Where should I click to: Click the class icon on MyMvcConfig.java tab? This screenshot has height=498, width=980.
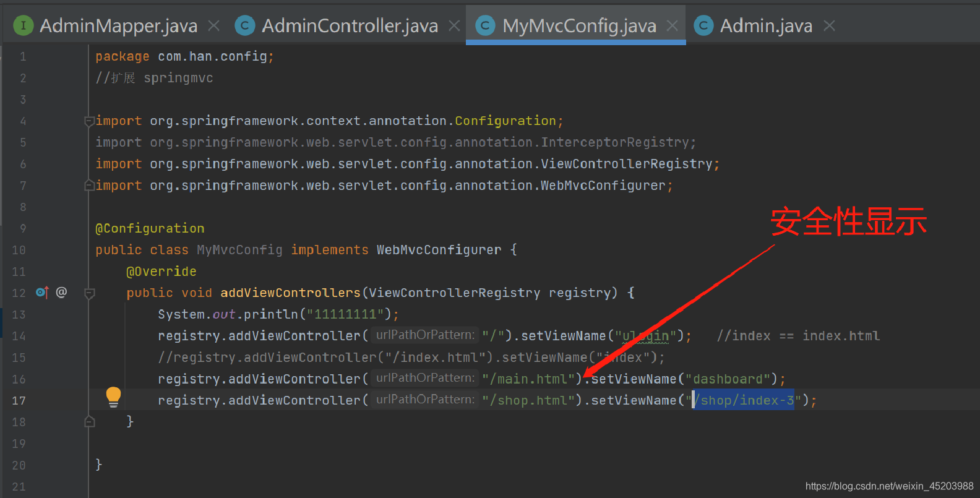485,25
